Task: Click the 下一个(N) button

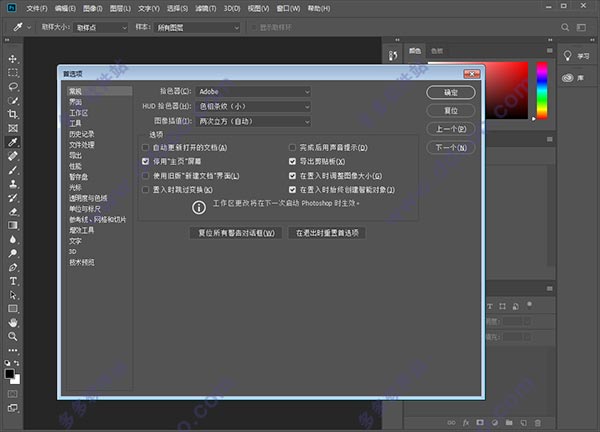Action: 451,147
